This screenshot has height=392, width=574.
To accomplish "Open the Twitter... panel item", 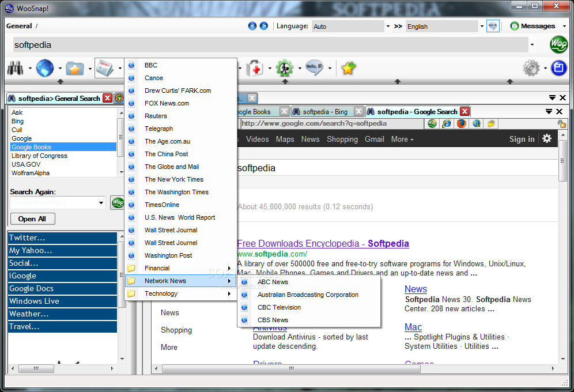I will (62, 238).
